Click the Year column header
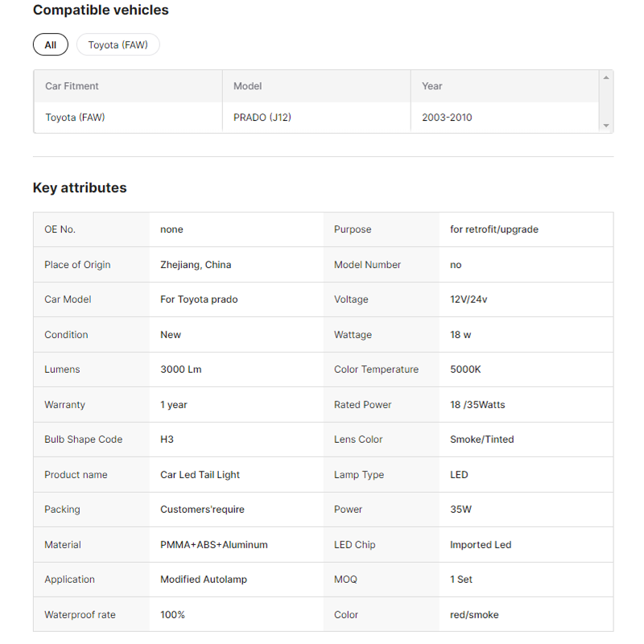 point(432,86)
